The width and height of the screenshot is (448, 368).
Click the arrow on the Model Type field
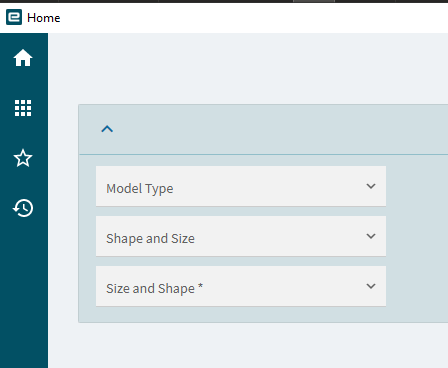pyautogui.click(x=371, y=186)
